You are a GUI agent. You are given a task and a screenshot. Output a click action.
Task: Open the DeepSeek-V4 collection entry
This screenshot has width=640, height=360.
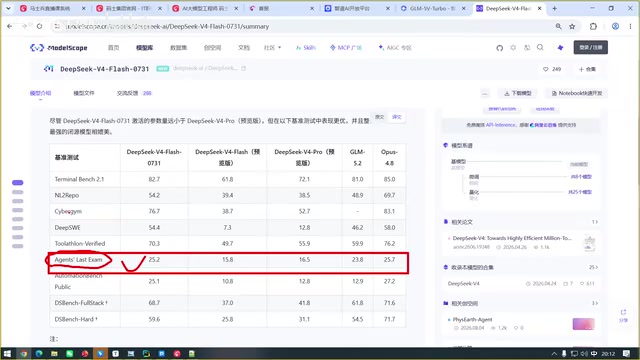(464, 283)
